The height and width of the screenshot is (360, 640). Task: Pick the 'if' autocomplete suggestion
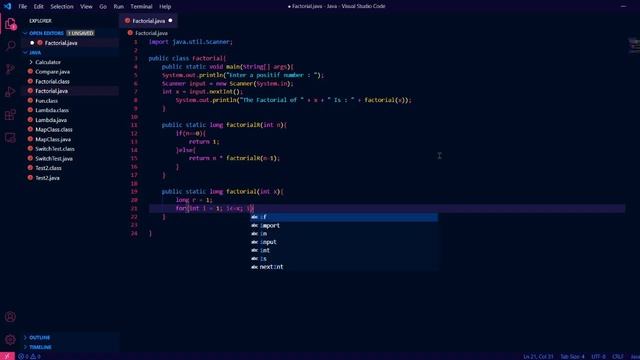point(344,217)
